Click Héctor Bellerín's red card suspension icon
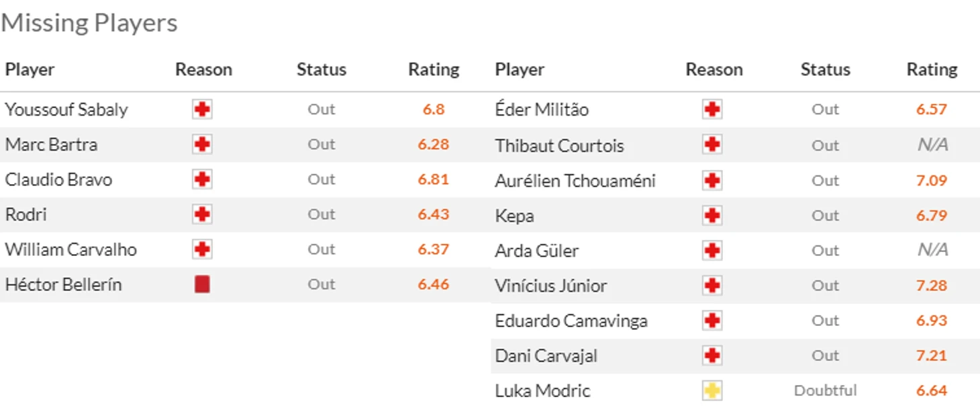This screenshot has height=420, width=980. click(x=202, y=284)
